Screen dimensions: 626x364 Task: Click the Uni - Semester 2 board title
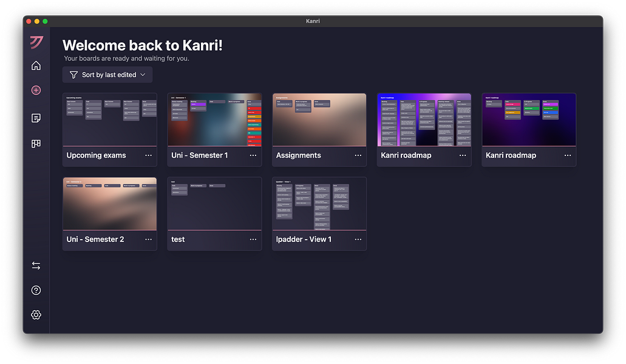(x=95, y=240)
